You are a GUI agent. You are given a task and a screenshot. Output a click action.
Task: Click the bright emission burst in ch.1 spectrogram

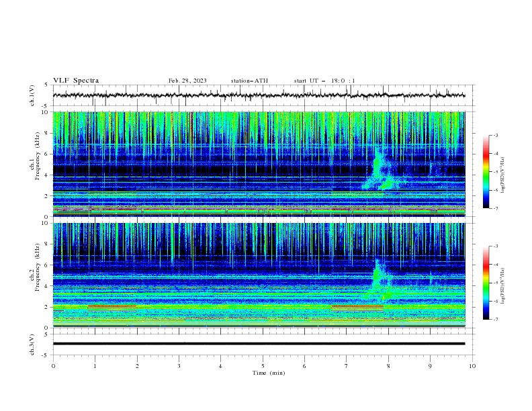tap(381, 169)
